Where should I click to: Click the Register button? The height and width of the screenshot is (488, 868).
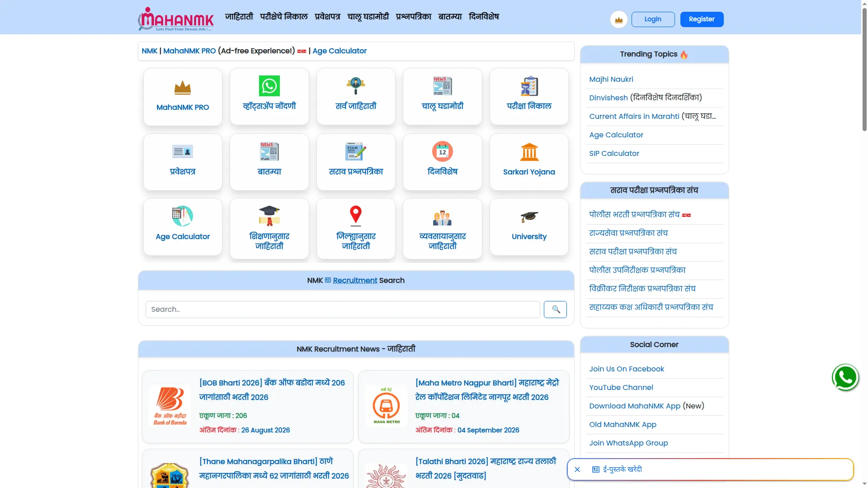702,19
